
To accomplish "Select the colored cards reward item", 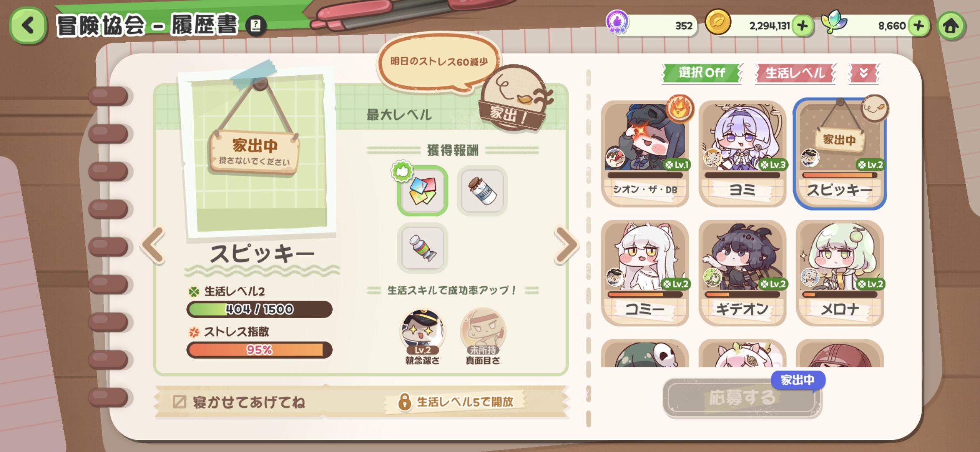I will point(423,191).
